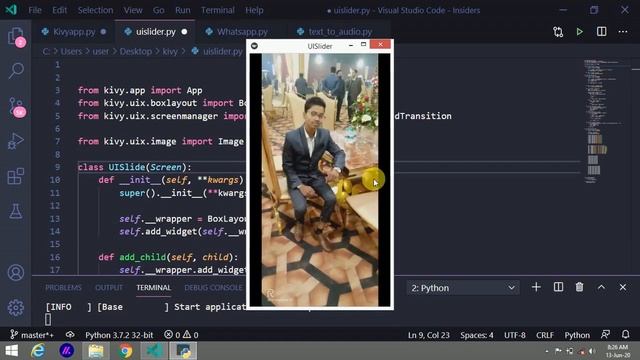The width and height of the screenshot is (640, 360).
Task: Change encoding via UTF-8
Action: click(515, 335)
